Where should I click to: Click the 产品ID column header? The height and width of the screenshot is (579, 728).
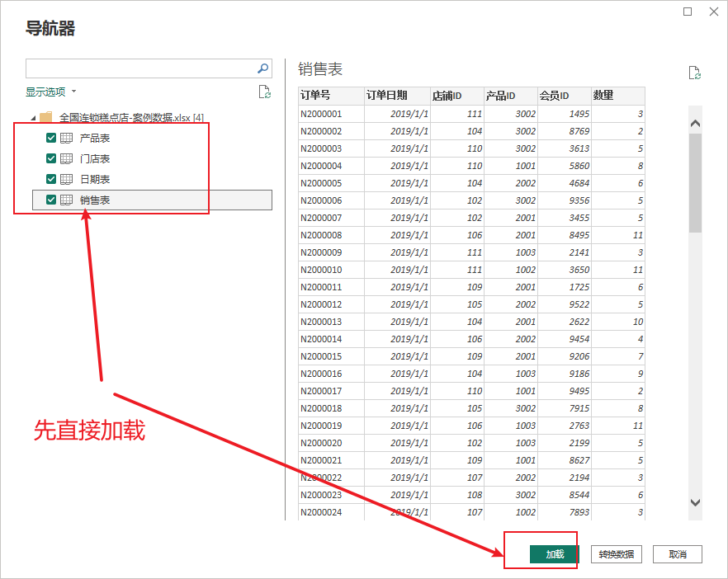[511, 96]
